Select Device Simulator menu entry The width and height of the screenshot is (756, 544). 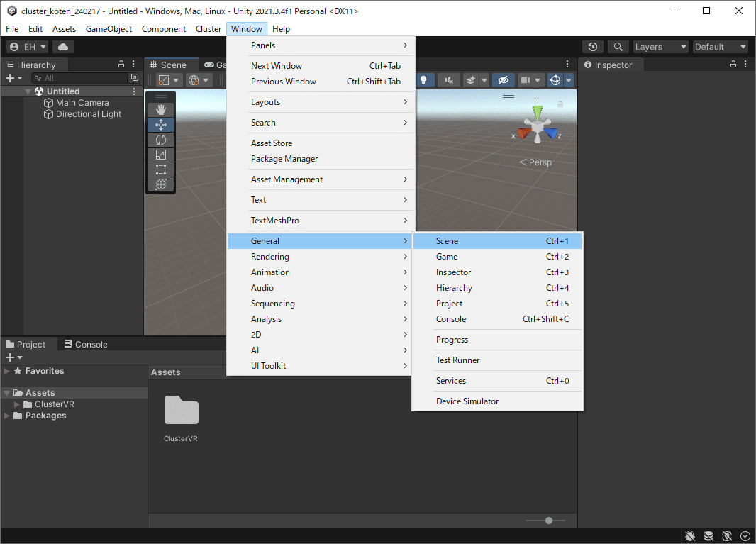(x=498, y=401)
